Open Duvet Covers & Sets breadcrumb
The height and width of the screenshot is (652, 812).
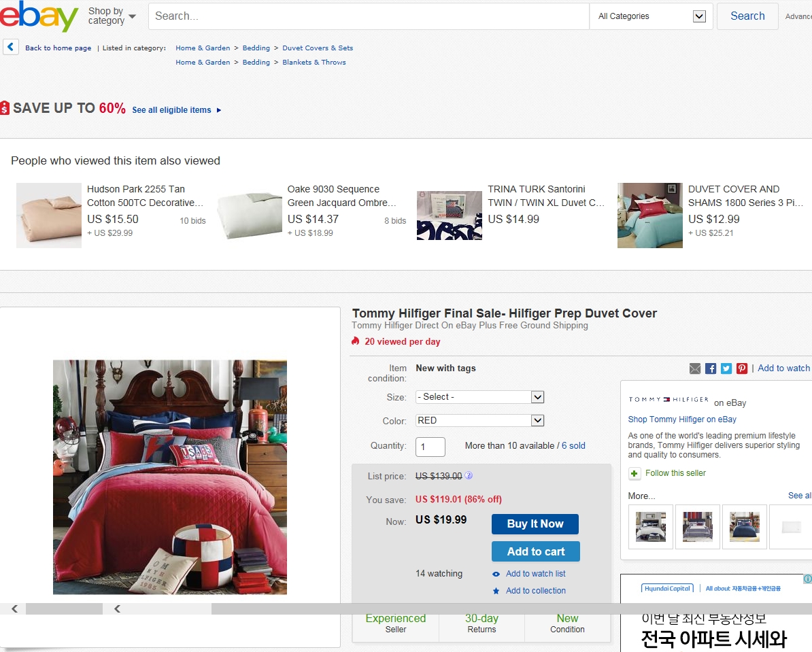pyautogui.click(x=318, y=48)
